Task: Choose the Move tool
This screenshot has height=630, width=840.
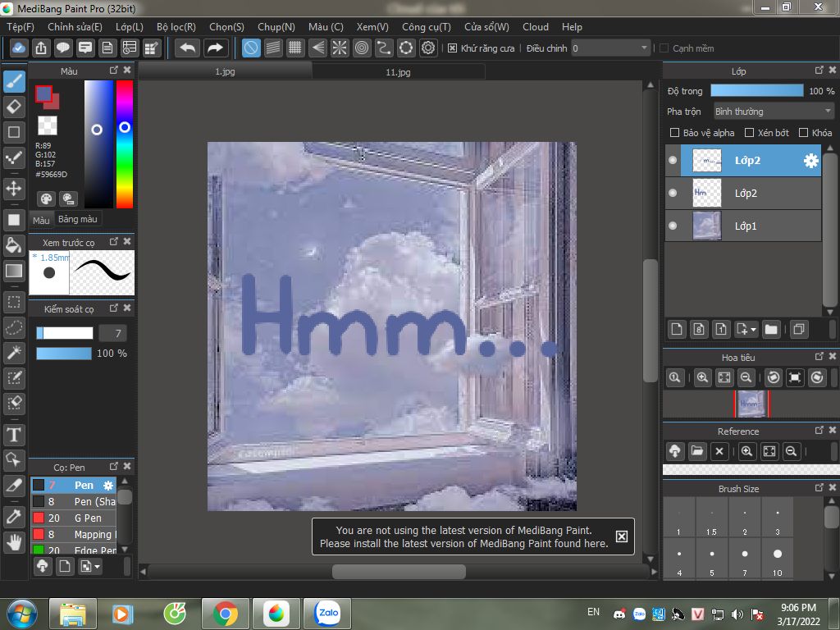Action: 14,189
